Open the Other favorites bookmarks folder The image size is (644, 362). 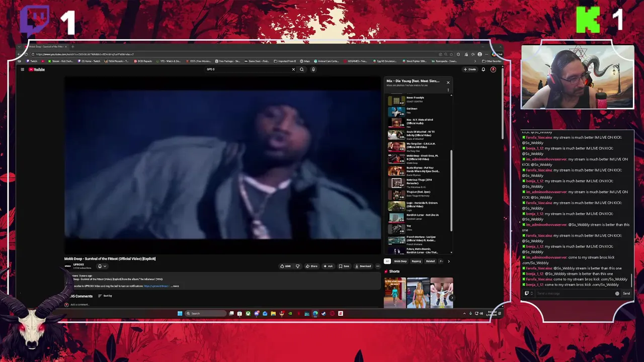pos(492,61)
